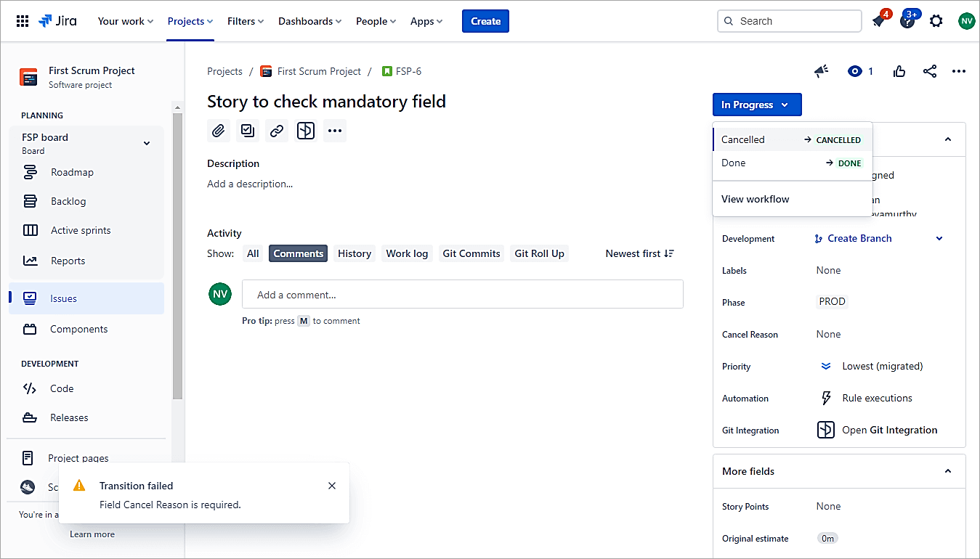Click the Create Branch link

point(859,238)
